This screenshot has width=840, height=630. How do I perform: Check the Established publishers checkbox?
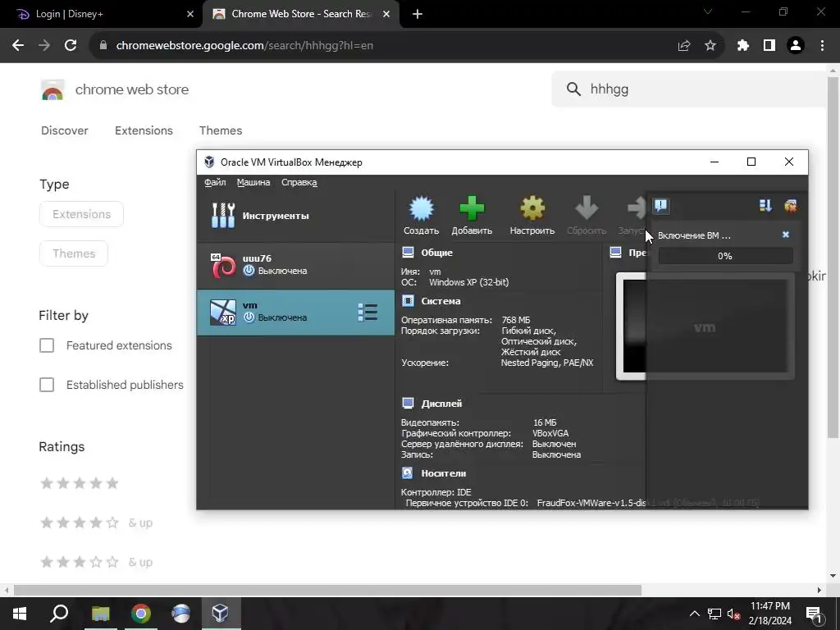(x=47, y=385)
